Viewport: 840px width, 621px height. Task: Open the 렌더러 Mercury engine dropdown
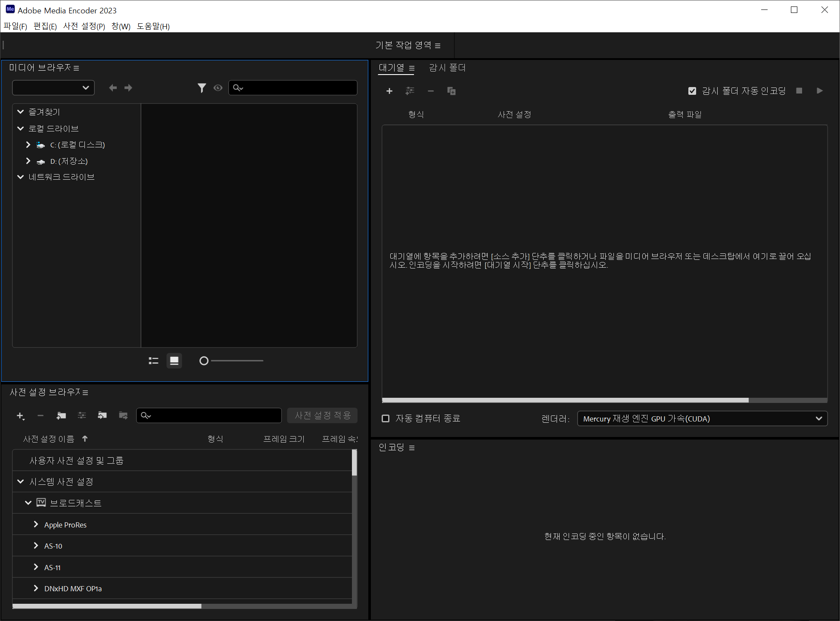tap(702, 418)
